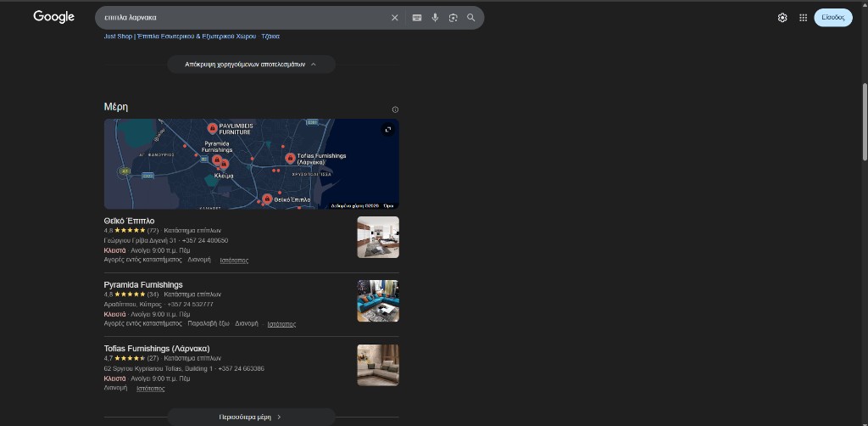Select the Tofias Furnishings map pin
The image size is (868, 426).
290,159
